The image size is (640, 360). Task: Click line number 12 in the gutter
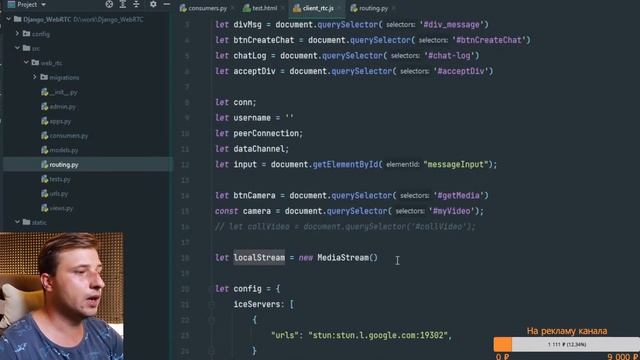[185, 164]
